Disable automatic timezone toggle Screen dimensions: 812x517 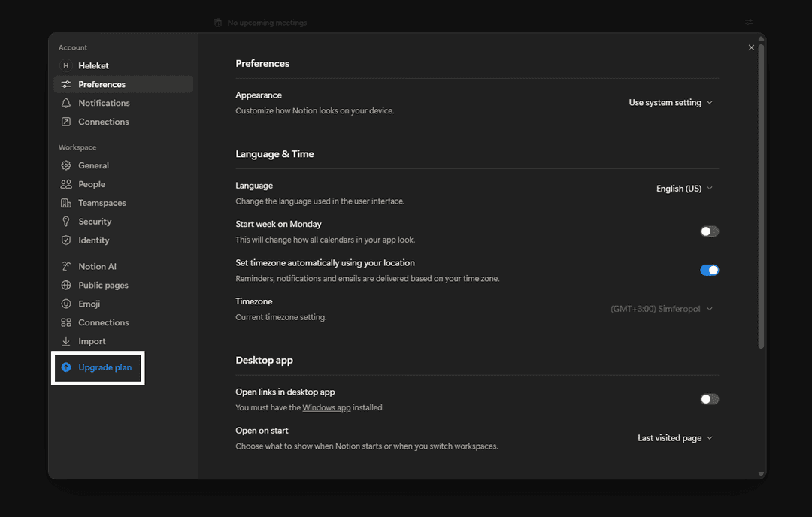(709, 270)
